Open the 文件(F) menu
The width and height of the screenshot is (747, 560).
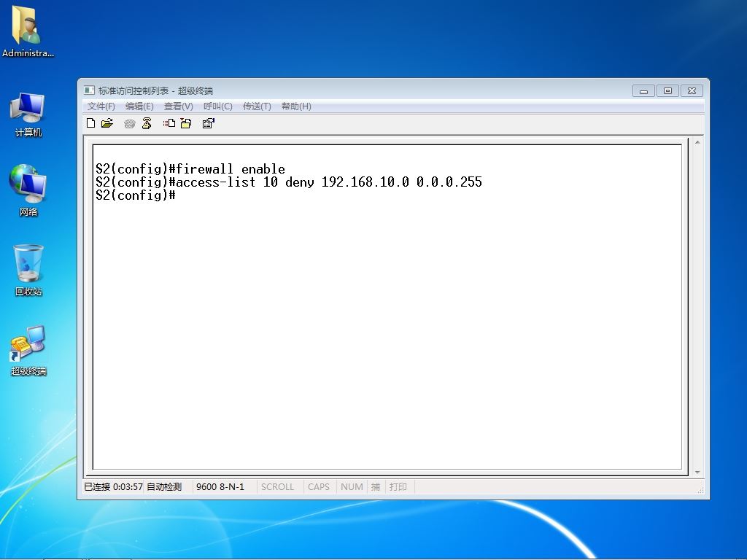click(101, 106)
